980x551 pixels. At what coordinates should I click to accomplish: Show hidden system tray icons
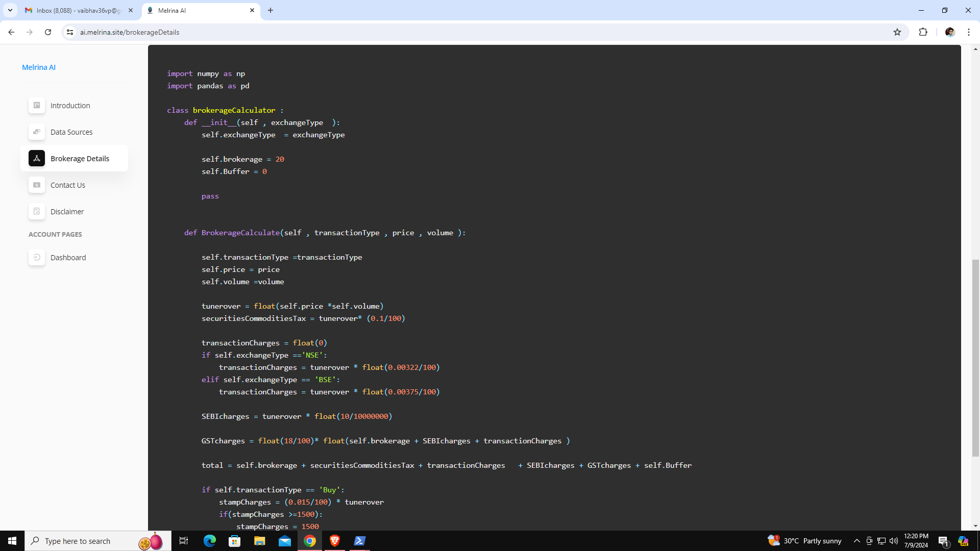click(x=857, y=541)
